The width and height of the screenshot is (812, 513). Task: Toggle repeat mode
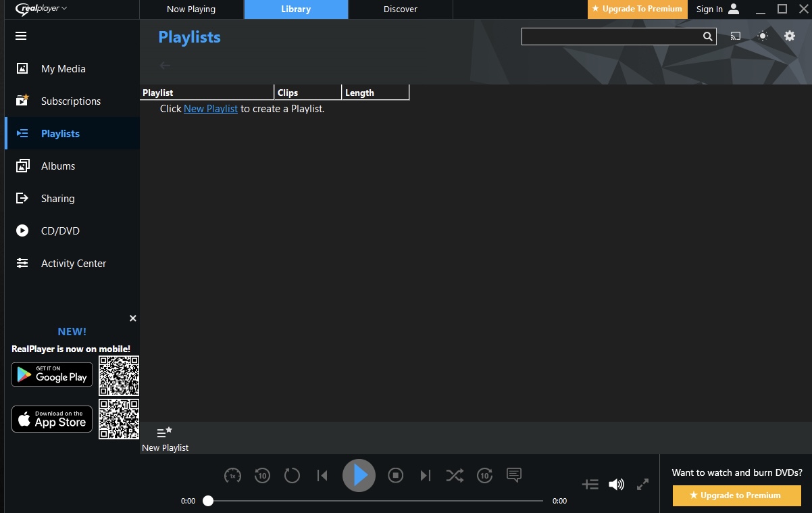(292, 475)
